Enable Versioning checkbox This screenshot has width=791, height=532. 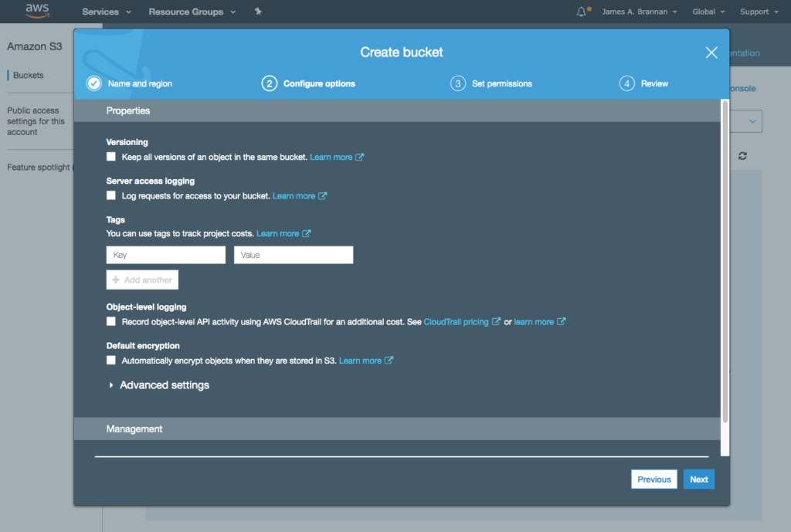tap(111, 157)
